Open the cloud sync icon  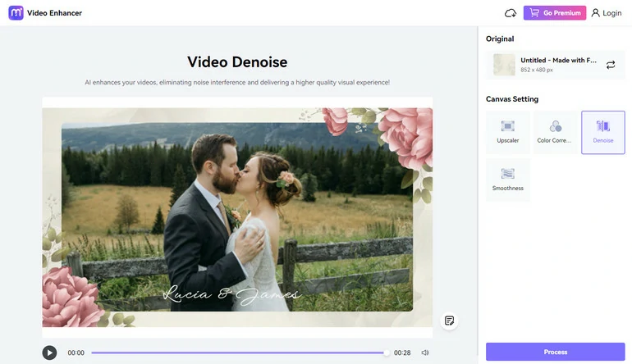coord(511,13)
